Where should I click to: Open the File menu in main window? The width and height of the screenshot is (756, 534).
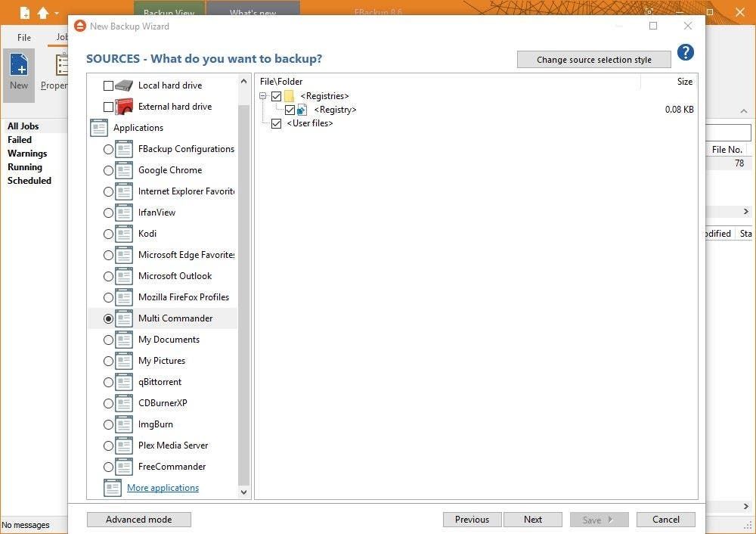click(x=24, y=37)
